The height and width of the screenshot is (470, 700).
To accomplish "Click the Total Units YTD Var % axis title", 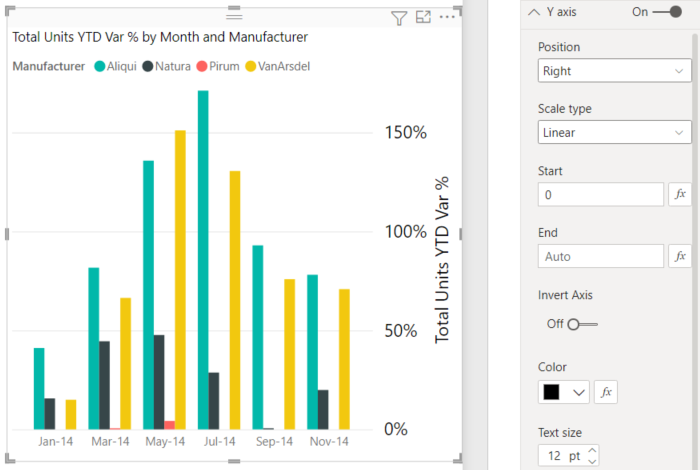I will click(442, 260).
